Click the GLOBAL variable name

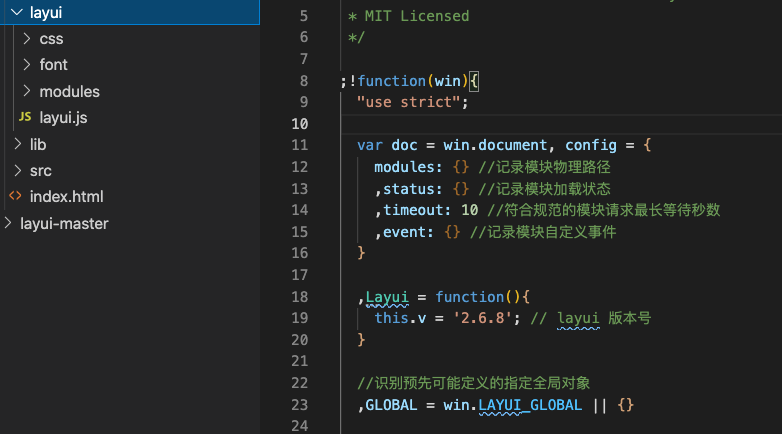[x=391, y=405]
